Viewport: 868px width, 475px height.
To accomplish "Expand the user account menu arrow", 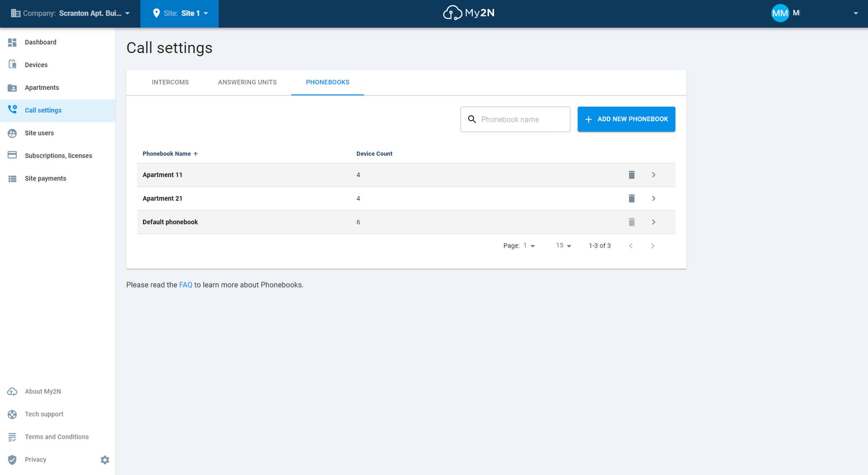I will click(855, 13).
